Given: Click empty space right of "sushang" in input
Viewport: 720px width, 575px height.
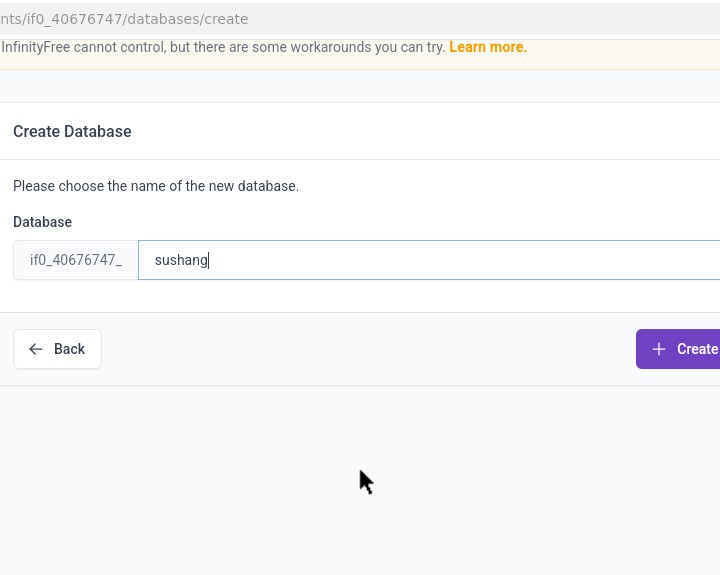Looking at the screenshot, I should pos(450,260).
